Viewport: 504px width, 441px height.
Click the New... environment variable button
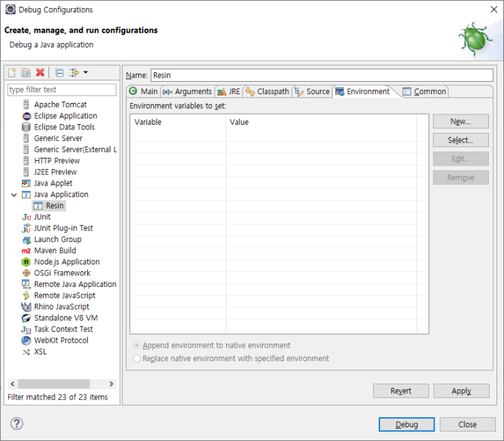460,121
